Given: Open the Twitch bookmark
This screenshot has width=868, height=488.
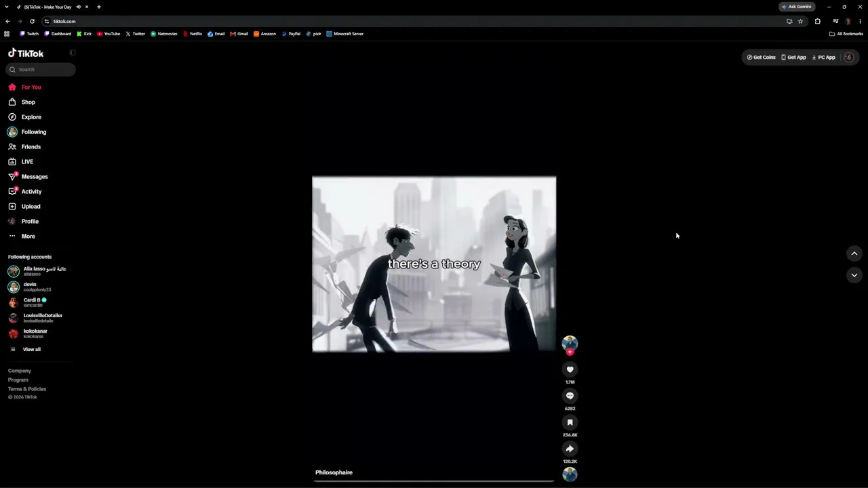Looking at the screenshot, I should pos(29,34).
